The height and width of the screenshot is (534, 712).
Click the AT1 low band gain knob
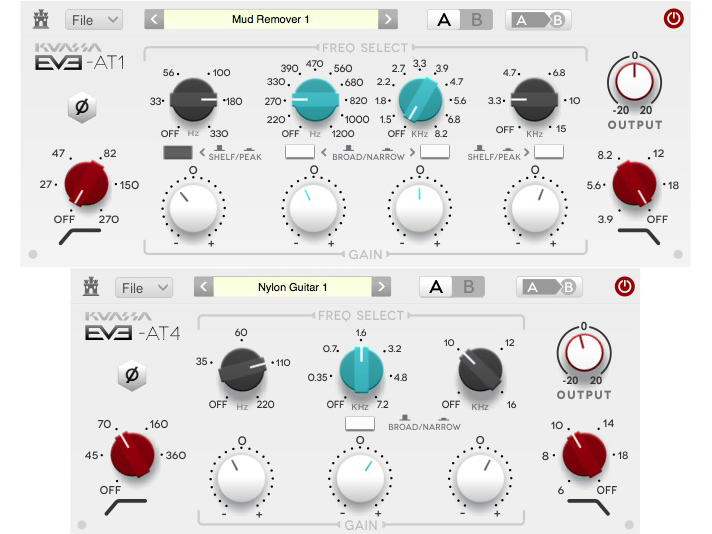click(193, 208)
